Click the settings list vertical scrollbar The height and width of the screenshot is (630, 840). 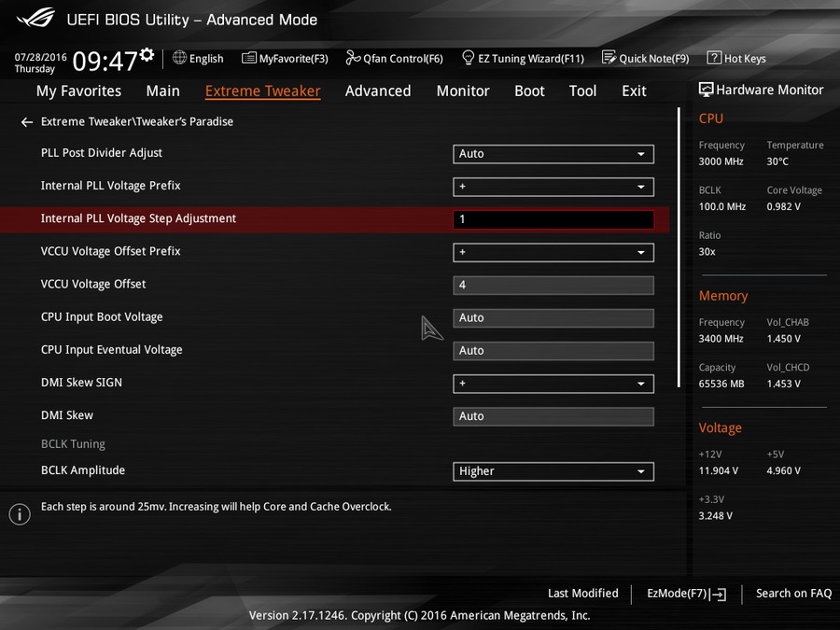(679, 247)
